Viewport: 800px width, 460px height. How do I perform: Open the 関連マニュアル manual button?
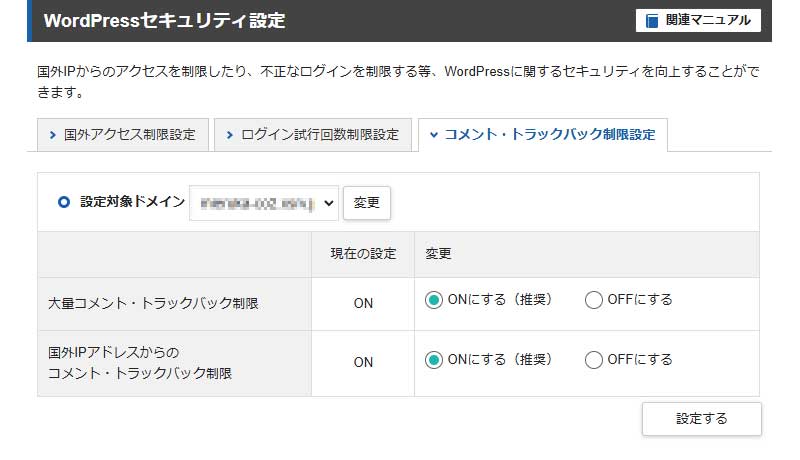697,20
